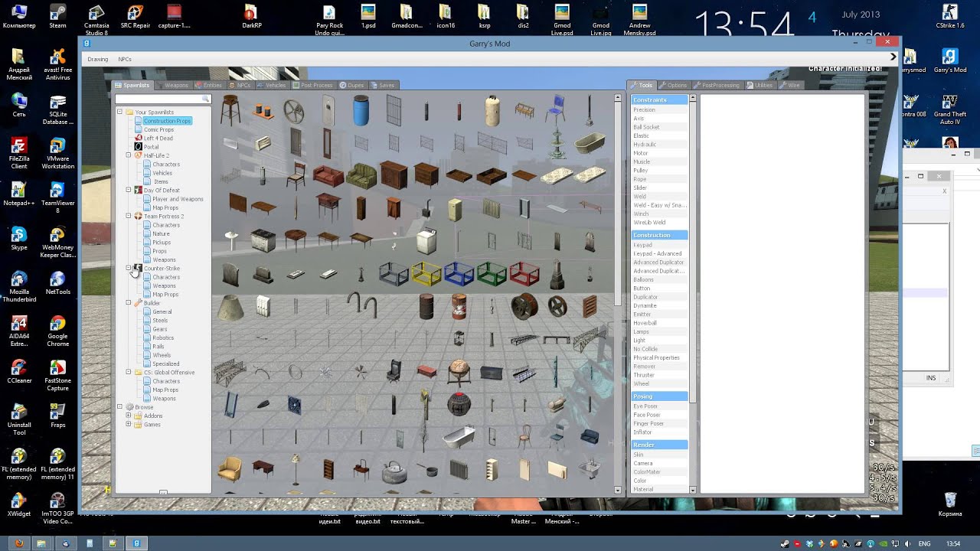Click the yellow cage prop thumbnail
This screenshot has height=551, width=980.
426,273
